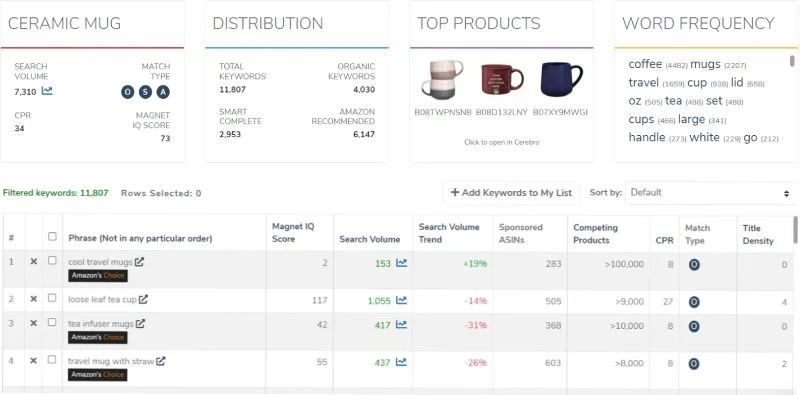Screen dimensions: 800x395
Task: Show volume chart for travel mug with straw
Action: click(402, 362)
